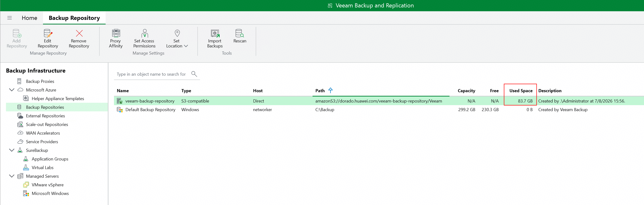Screen dimensions: 644x205
Task: Click the Backup Proxies tree icon
Action: coord(19,81)
